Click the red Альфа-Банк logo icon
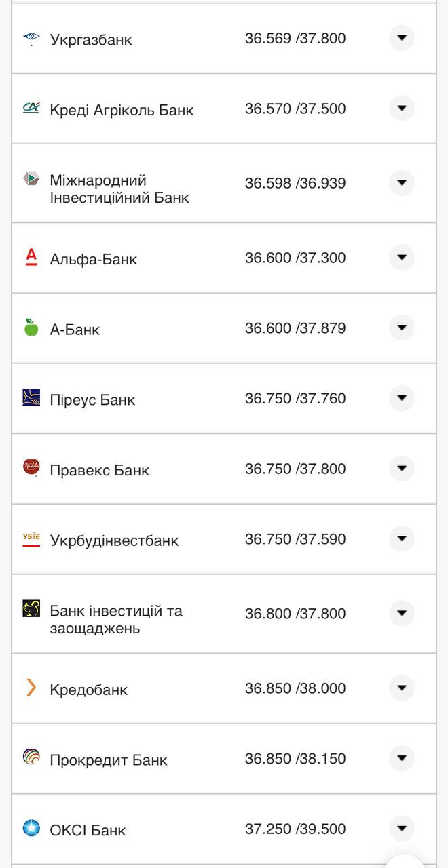This screenshot has height=868, width=448. 31,257
